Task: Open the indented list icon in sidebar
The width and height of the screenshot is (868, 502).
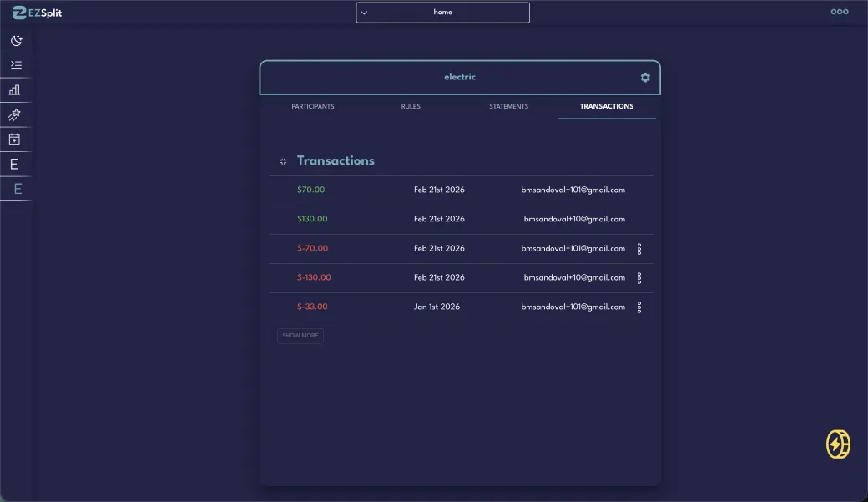Action: click(16, 65)
